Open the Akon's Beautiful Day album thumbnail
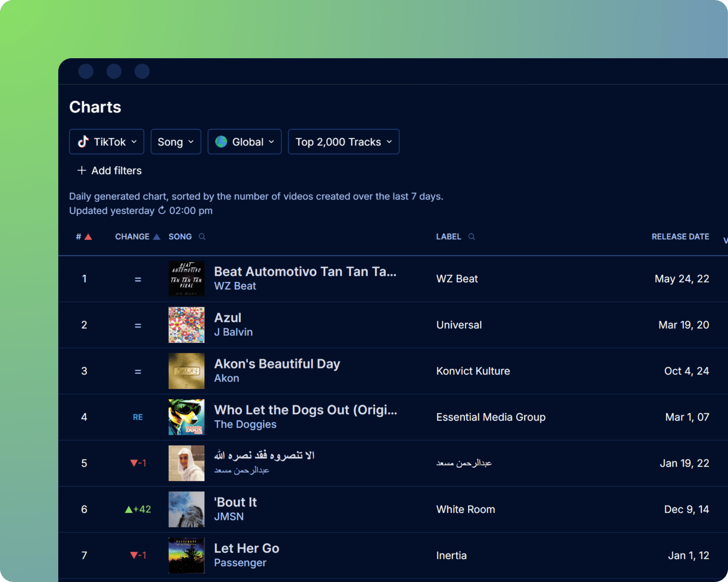Viewport: 728px width, 582px height. point(187,371)
